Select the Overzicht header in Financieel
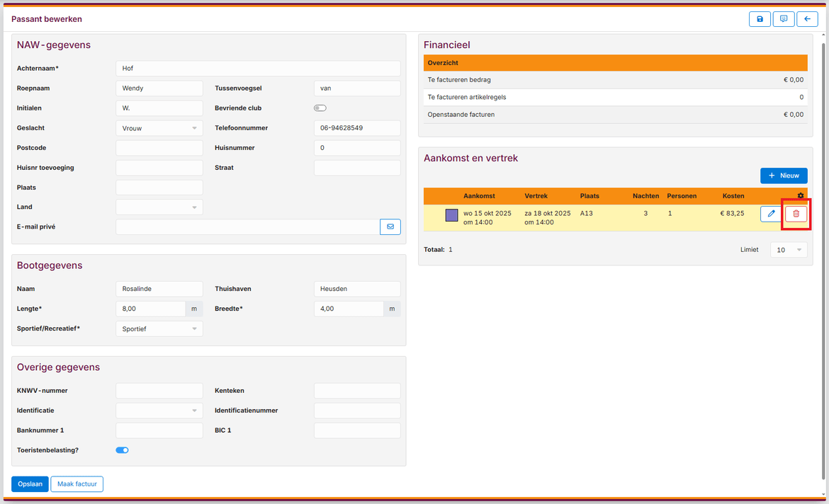The width and height of the screenshot is (829, 504). point(615,62)
